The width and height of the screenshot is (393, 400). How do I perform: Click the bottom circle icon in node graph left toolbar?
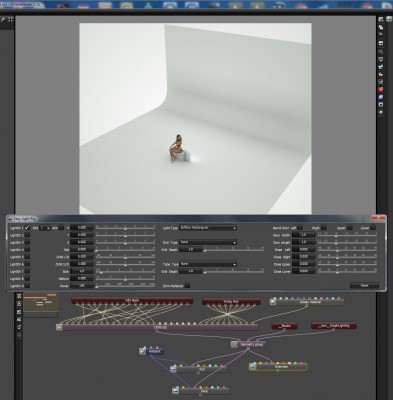point(19,334)
